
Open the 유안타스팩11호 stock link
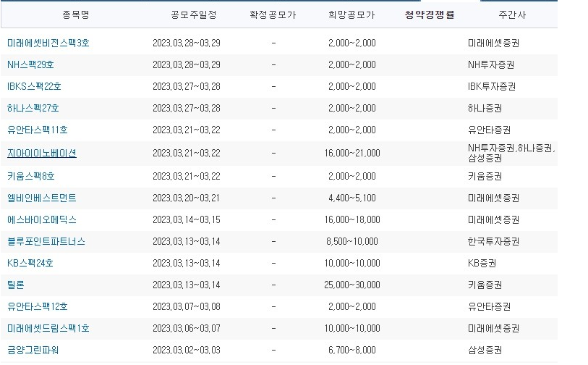tap(38, 130)
